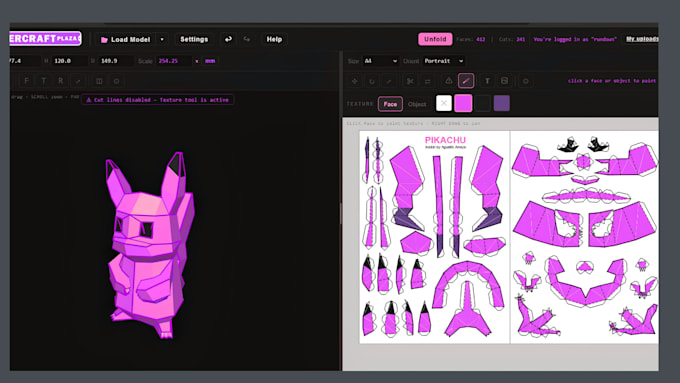Open the paper Size A4 dropdown
Viewport: 680px width, 383px height.
click(x=380, y=61)
